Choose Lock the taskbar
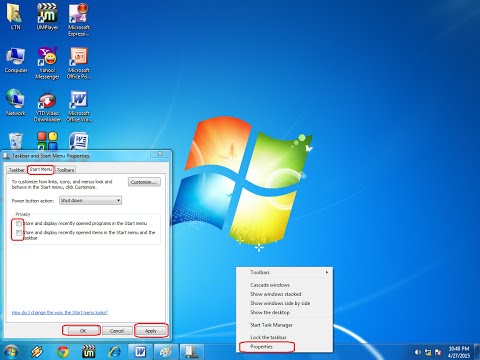Image resolution: width=480 pixels, height=360 pixels. click(x=285, y=337)
